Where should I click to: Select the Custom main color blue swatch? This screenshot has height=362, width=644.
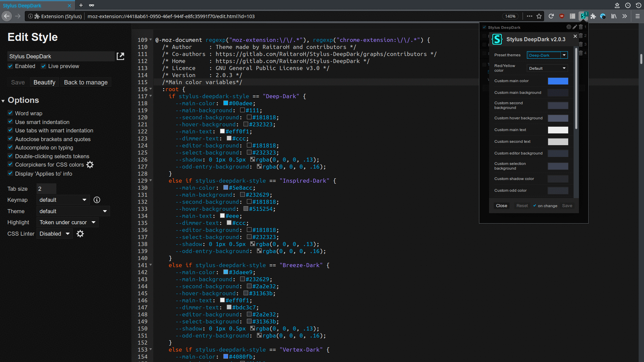(558, 80)
